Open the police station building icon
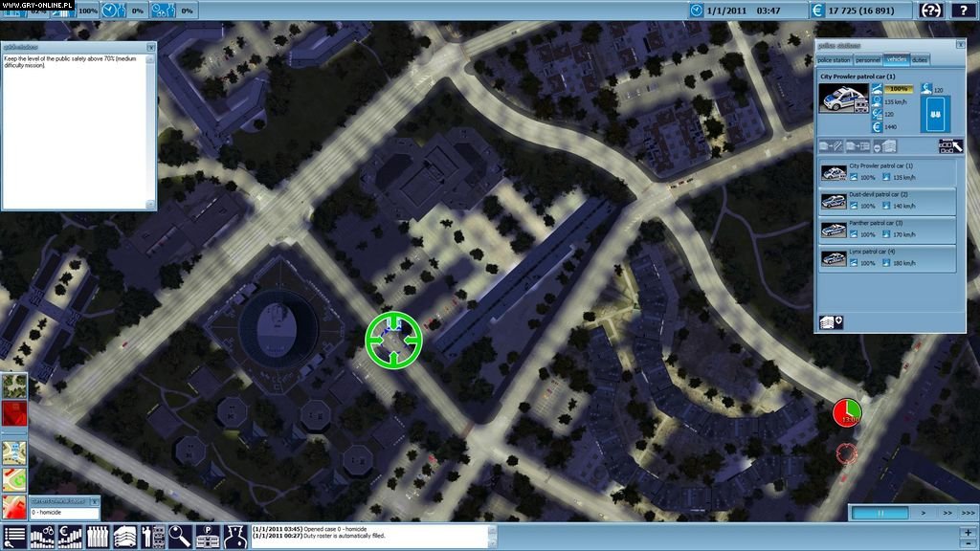The width and height of the screenshot is (980, 551). pyautogui.click(x=207, y=537)
